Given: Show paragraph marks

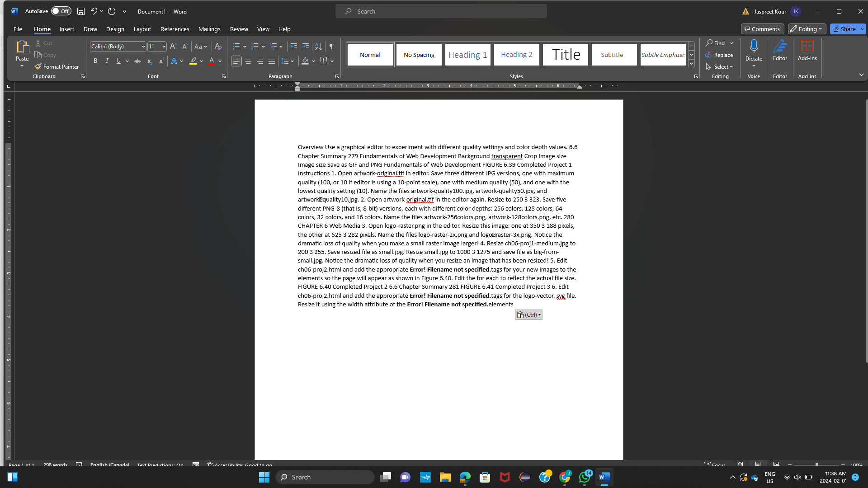Looking at the screenshot, I should (331, 46).
